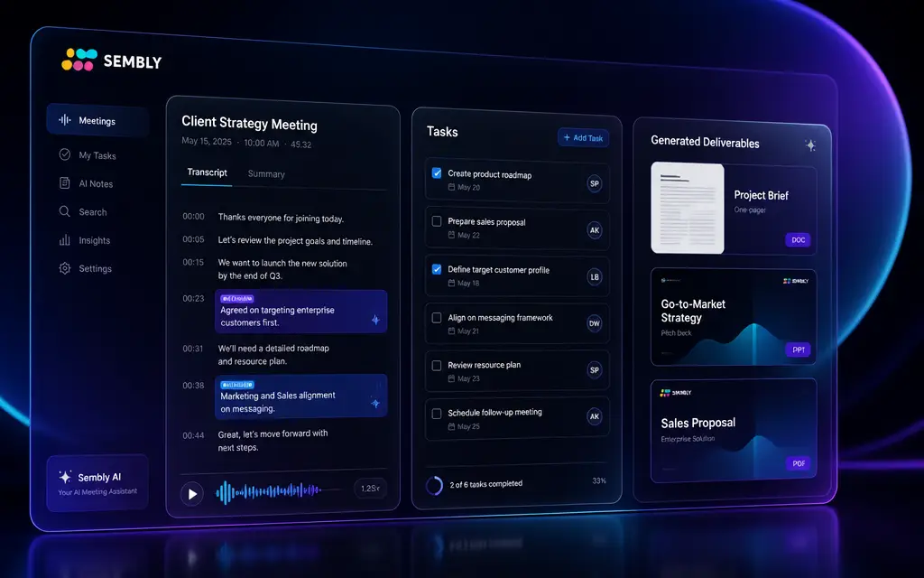The height and width of the screenshot is (578, 924).
Task: Click the highlight about targeting enterprise customers
Action: click(301, 312)
